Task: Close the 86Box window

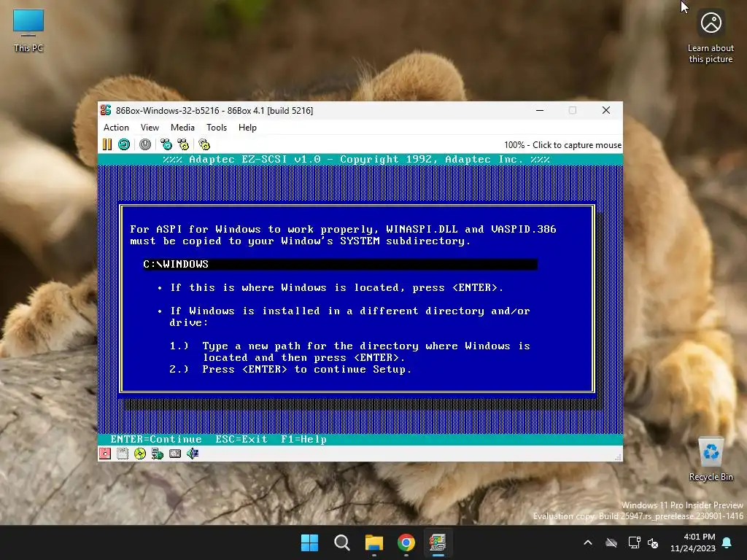Action: [x=606, y=111]
